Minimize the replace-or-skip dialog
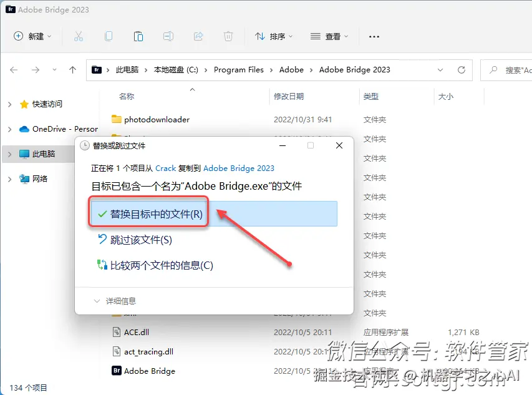 (283, 145)
